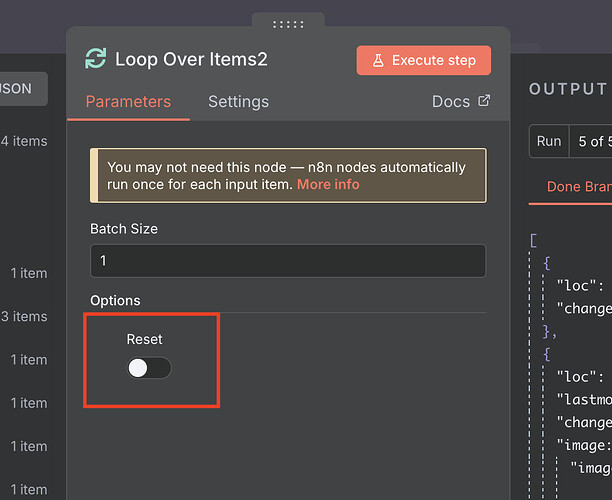Screen dimensions: 612x500
Task: Click the Batch Size label
Action: (124, 229)
